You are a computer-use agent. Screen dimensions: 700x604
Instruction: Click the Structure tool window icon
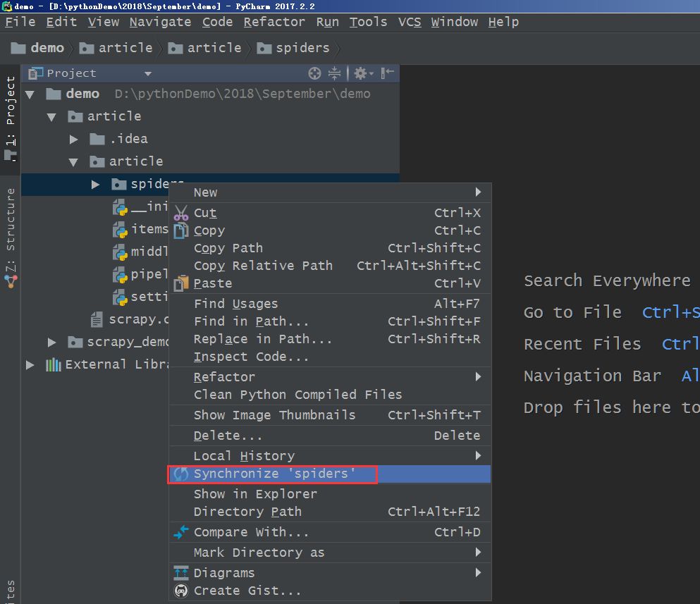tap(11, 281)
